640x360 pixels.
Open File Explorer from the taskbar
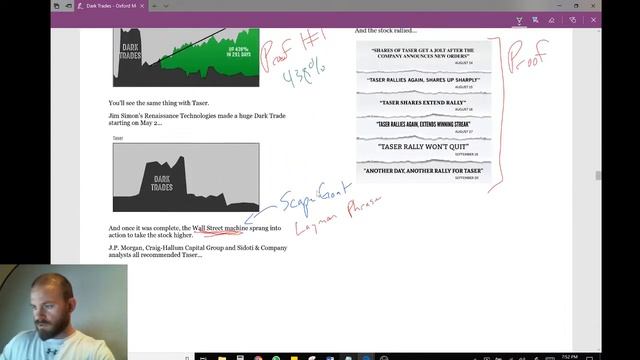[x=222, y=358]
